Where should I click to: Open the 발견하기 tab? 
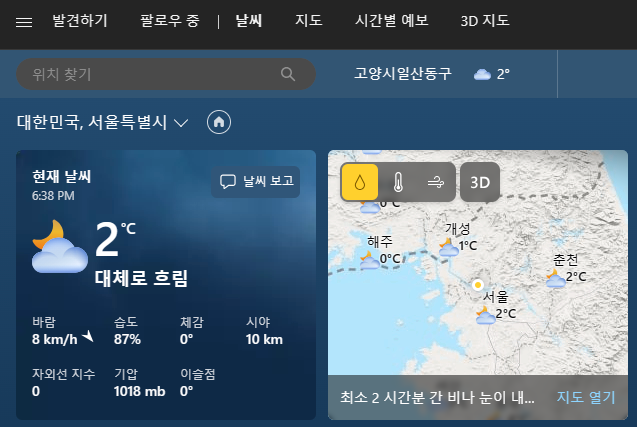click(80, 20)
